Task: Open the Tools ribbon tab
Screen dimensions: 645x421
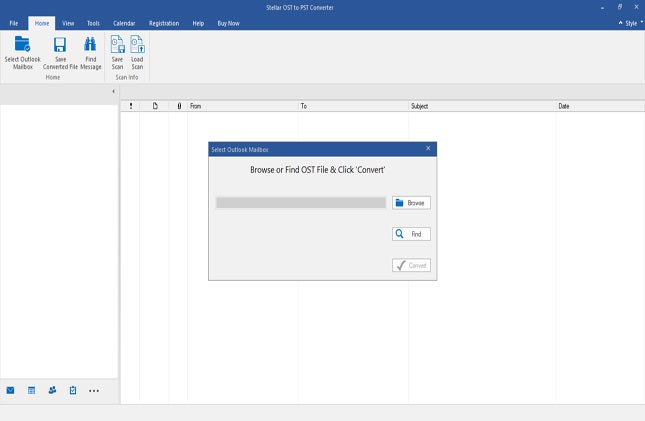Action: (93, 22)
